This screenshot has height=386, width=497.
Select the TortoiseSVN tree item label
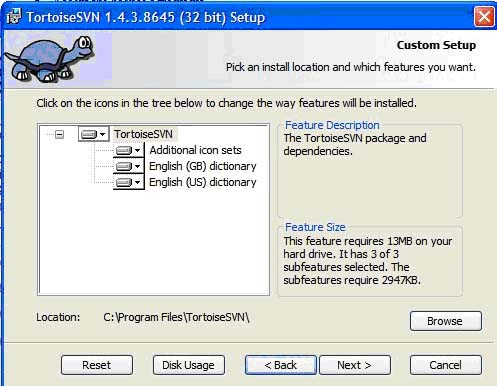tap(143, 134)
